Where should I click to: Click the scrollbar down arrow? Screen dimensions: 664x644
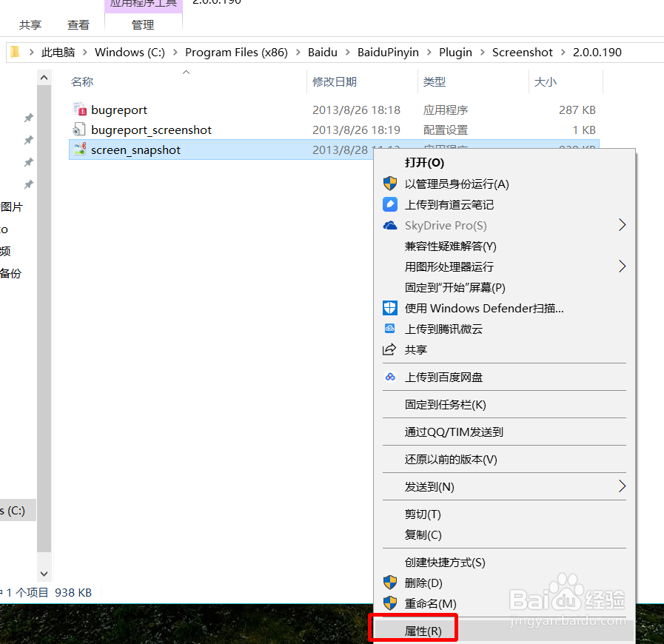pos(44,574)
